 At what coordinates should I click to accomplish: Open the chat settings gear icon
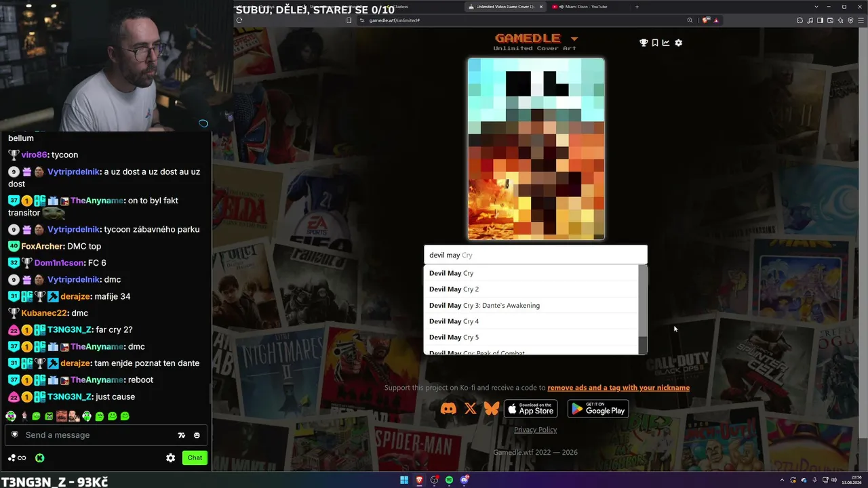[171, 458]
